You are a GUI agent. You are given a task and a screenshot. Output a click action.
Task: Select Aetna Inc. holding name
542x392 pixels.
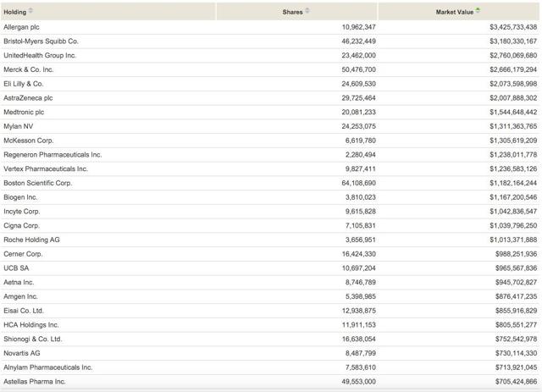tap(19, 282)
